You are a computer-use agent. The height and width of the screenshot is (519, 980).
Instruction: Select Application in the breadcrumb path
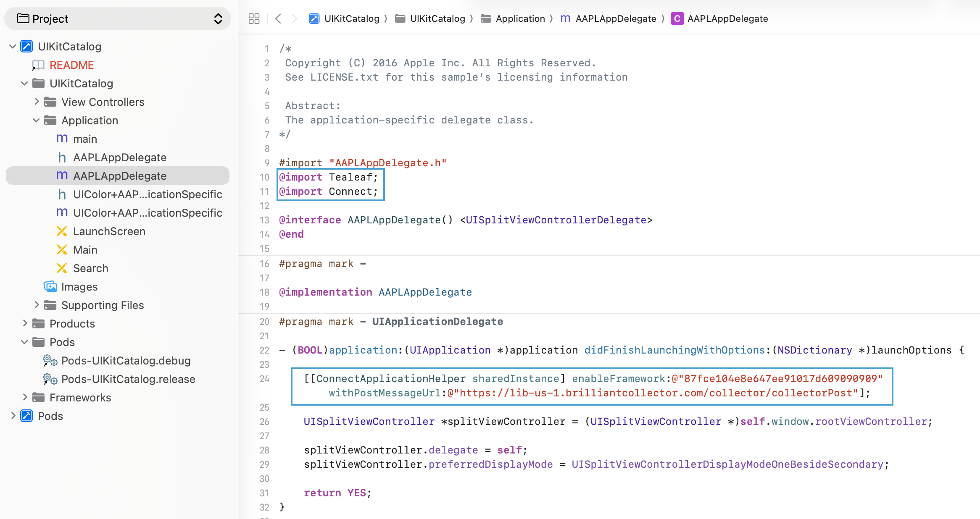tap(520, 18)
